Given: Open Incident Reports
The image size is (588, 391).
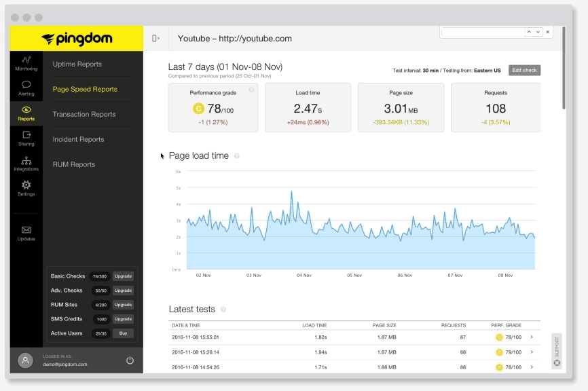Looking at the screenshot, I should click(x=78, y=139).
